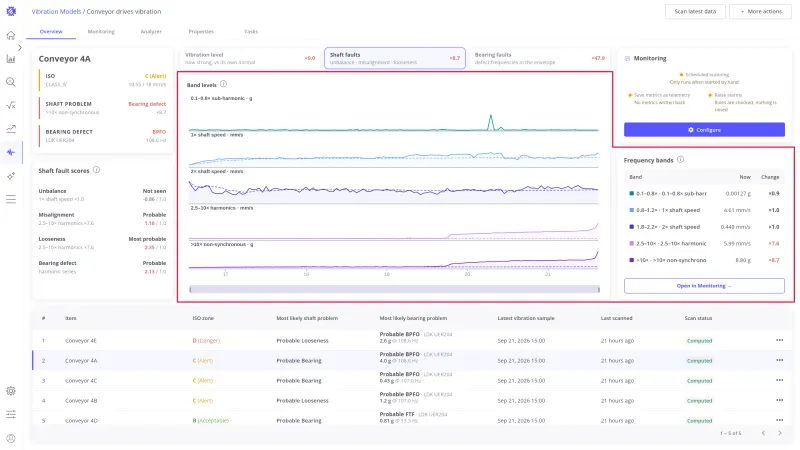The image size is (800, 450).
Task: Open the Home icon in sidebar
Action: tap(11, 35)
